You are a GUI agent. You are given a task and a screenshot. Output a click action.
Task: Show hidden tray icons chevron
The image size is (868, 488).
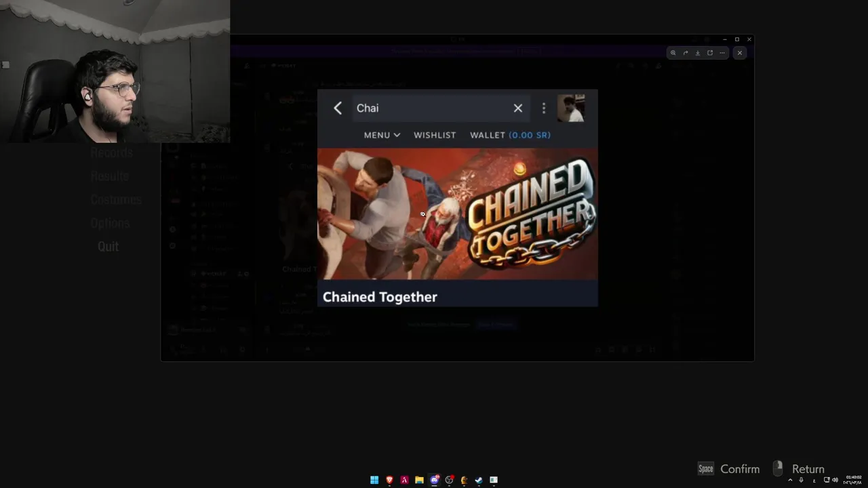point(790,480)
